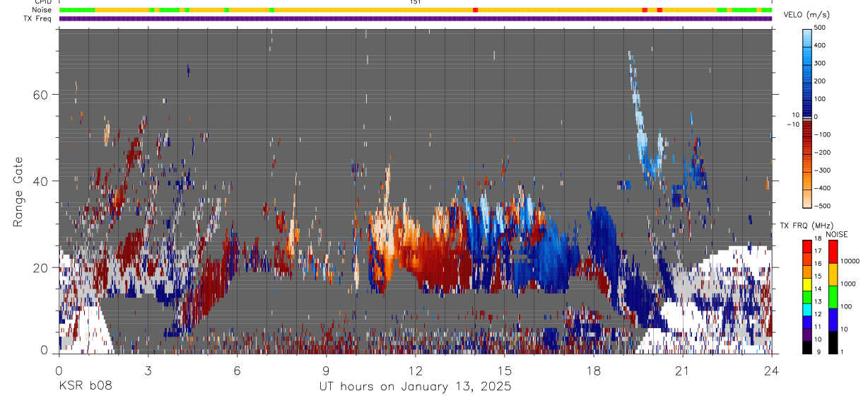Viewport: 868px width, 401px height.
Task: Click the 9 MHz label on TX FRQ scale
Action: 818,352
